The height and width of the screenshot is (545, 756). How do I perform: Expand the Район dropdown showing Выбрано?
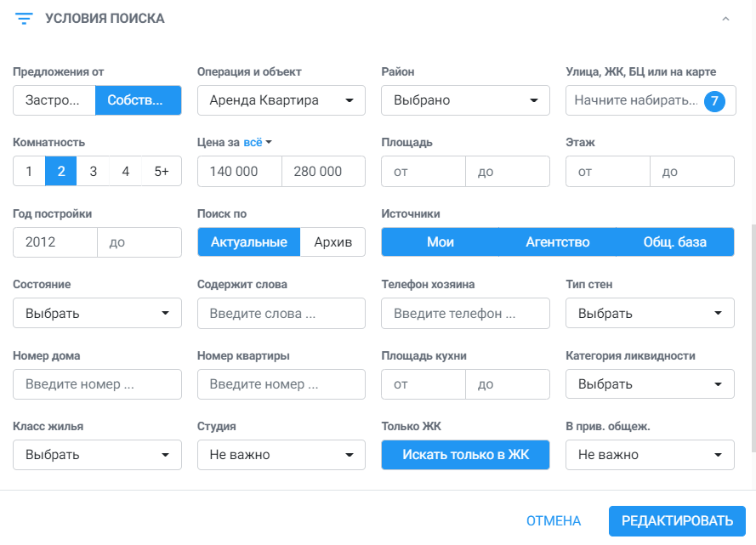[x=465, y=100]
